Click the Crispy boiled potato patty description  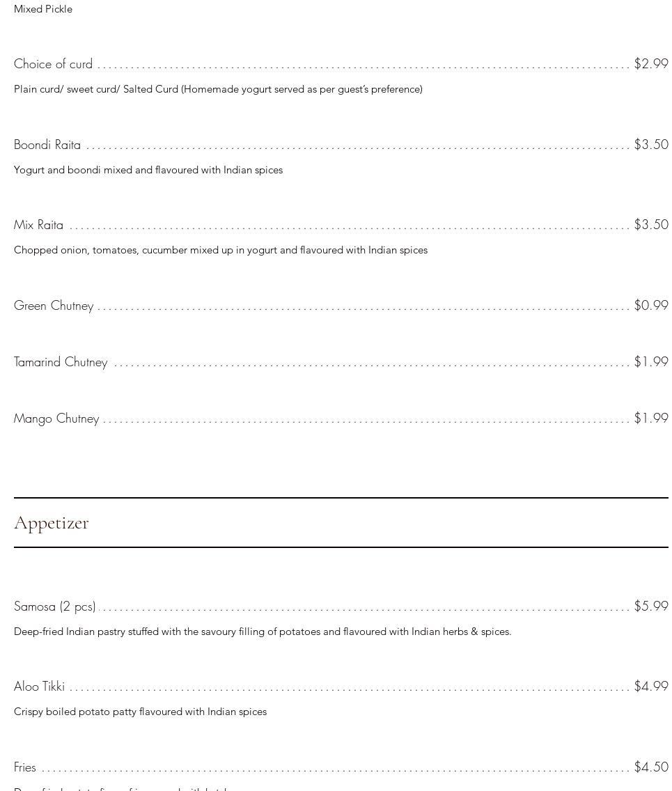(x=140, y=712)
